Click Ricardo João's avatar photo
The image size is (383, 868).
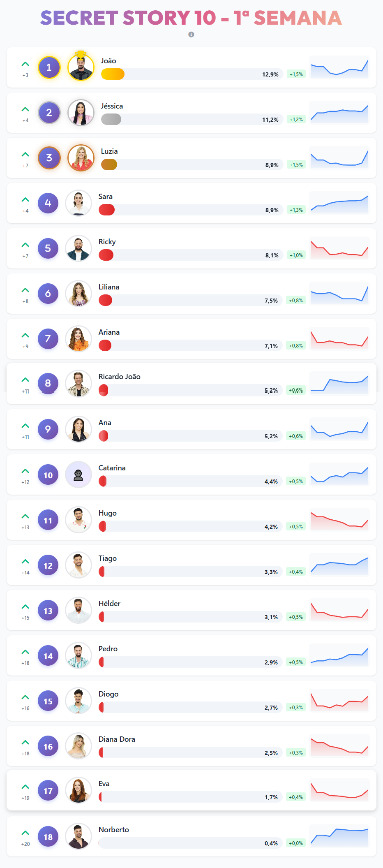click(78, 384)
